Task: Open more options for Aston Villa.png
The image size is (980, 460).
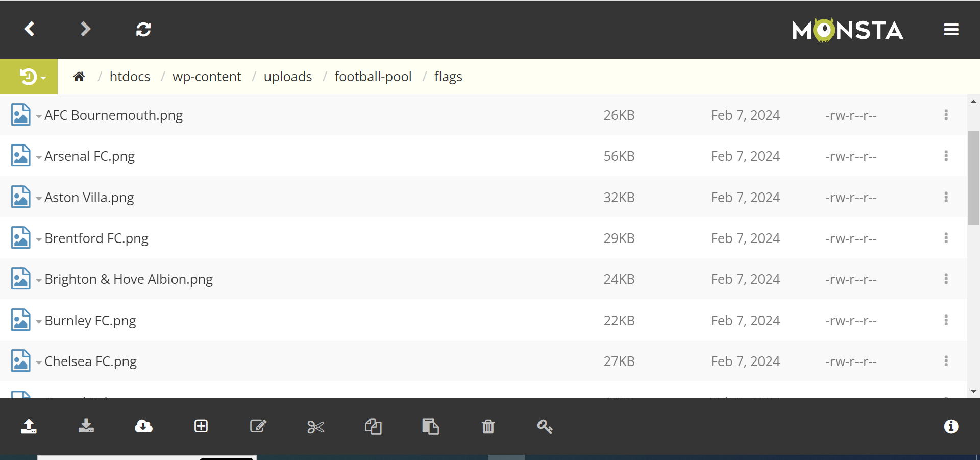Action: [946, 197]
